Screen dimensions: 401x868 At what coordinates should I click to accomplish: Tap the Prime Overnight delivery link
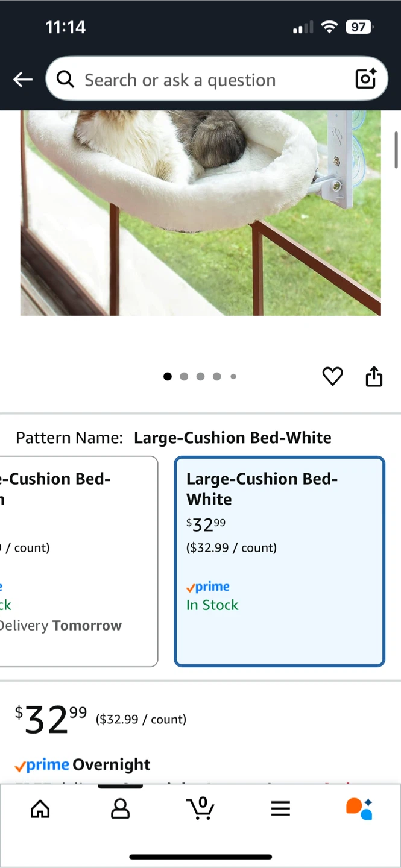coord(83,765)
